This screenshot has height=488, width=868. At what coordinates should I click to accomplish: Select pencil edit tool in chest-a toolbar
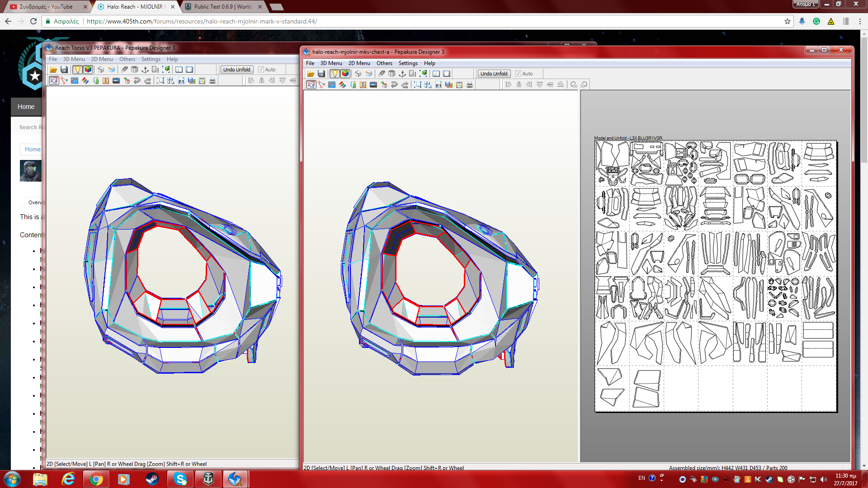382,74
